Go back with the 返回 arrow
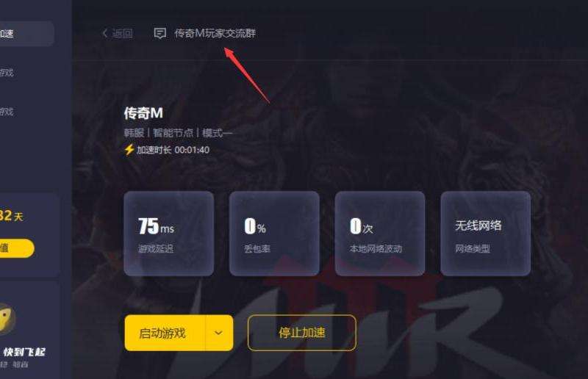The image size is (588, 379). 117,33
